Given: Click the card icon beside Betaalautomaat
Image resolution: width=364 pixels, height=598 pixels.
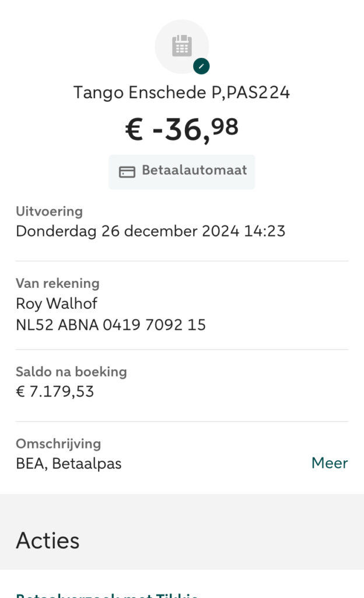Looking at the screenshot, I should point(127,172).
